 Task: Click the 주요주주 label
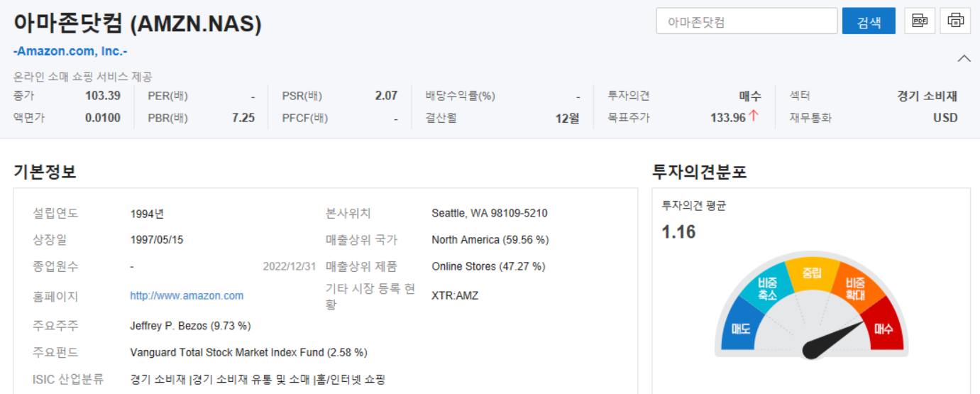coord(55,326)
